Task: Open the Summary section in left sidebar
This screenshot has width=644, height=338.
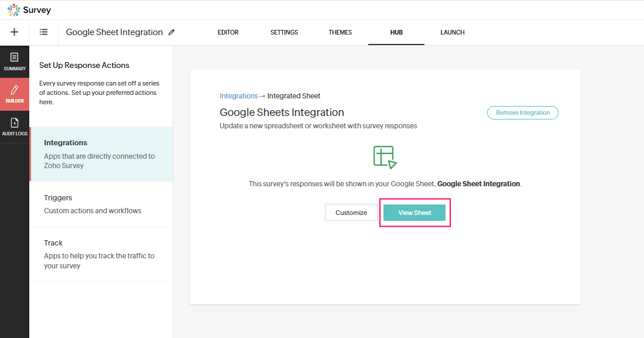Action: pos(15,62)
